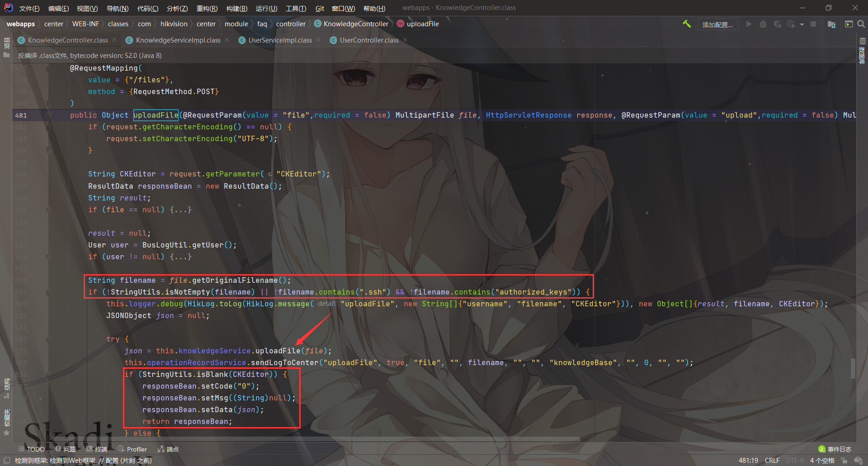Viewport: 868px width, 466px height.
Task: Click line number 481 in gutter
Action: 21,115
